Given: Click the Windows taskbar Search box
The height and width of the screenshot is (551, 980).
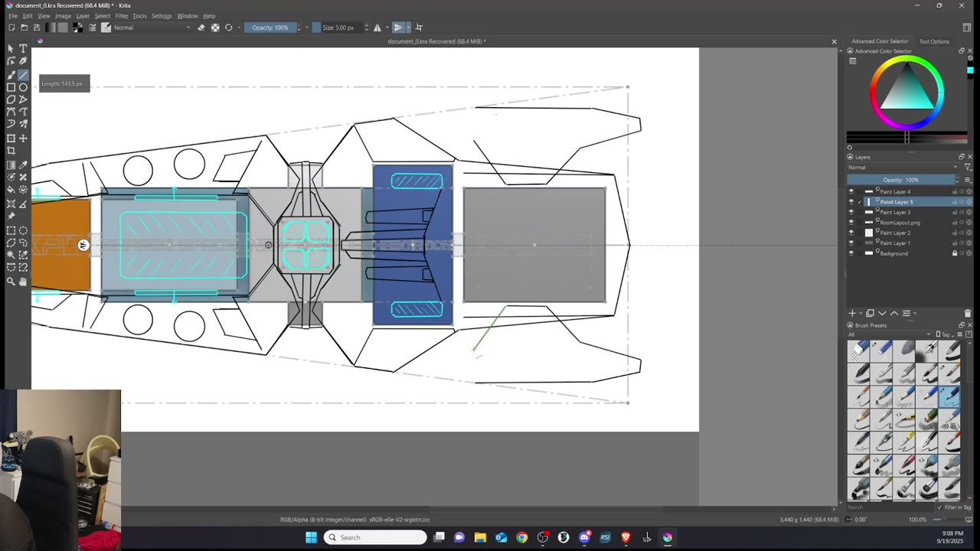Looking at the screenshot, I should pyautogui.click(x=375, y=537).
